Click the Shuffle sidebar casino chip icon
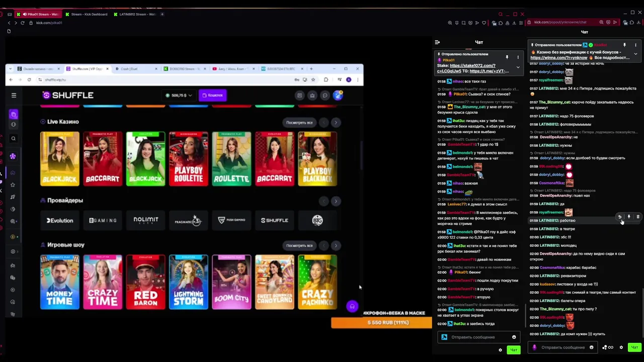 point(14,156)
